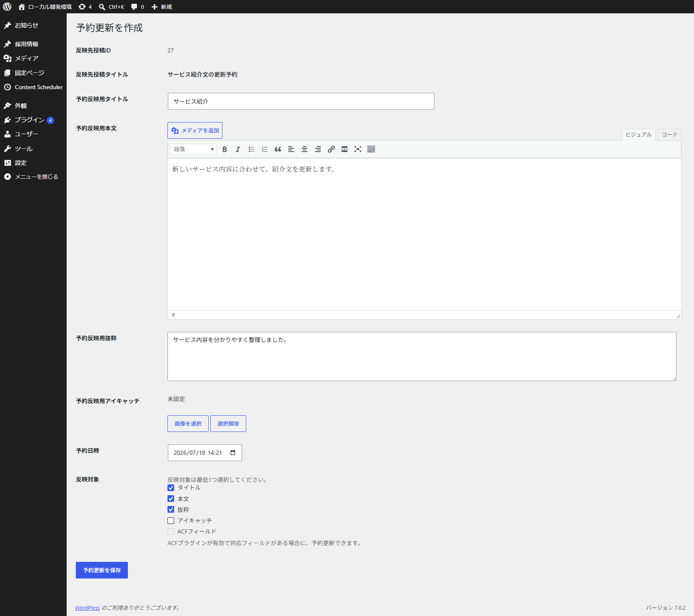Open the メディア sidebar menu
The width and height of the screenshot is (694, 616).
click(x=33, y=58)
